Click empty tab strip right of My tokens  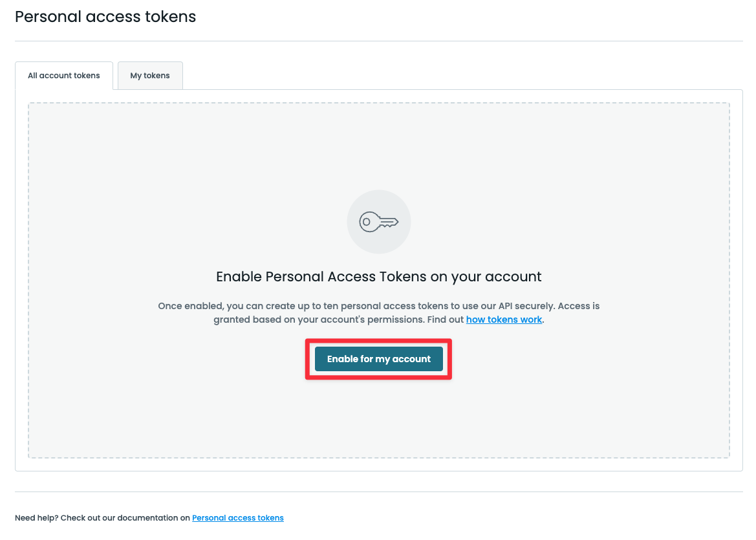click(x=453, y=76)
